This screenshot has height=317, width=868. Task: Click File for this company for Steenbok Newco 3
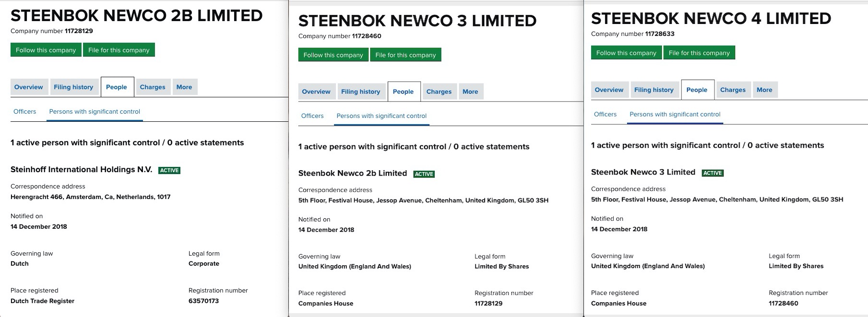[x=405, y=55]
